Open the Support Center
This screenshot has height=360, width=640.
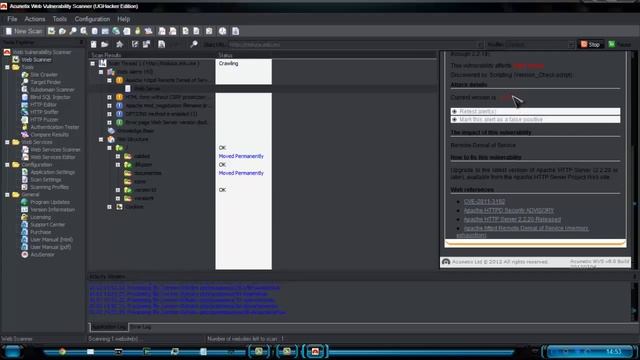pos(47,224)
